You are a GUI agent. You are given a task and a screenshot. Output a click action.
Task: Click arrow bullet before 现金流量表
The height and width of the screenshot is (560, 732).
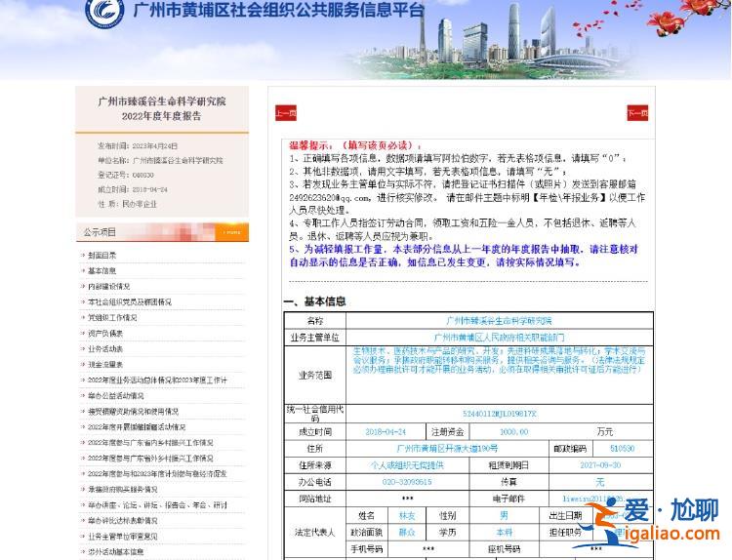click(x=83, y=365)
